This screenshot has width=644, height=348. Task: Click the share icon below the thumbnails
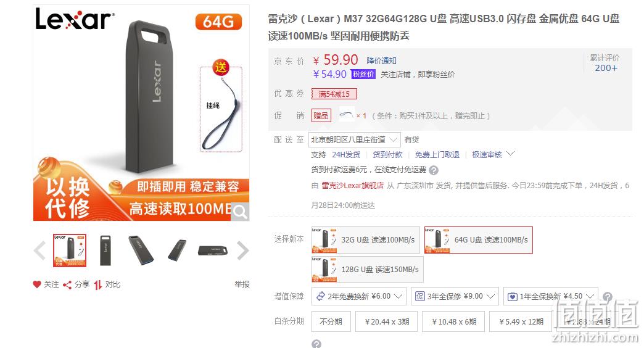pos(67,284)
